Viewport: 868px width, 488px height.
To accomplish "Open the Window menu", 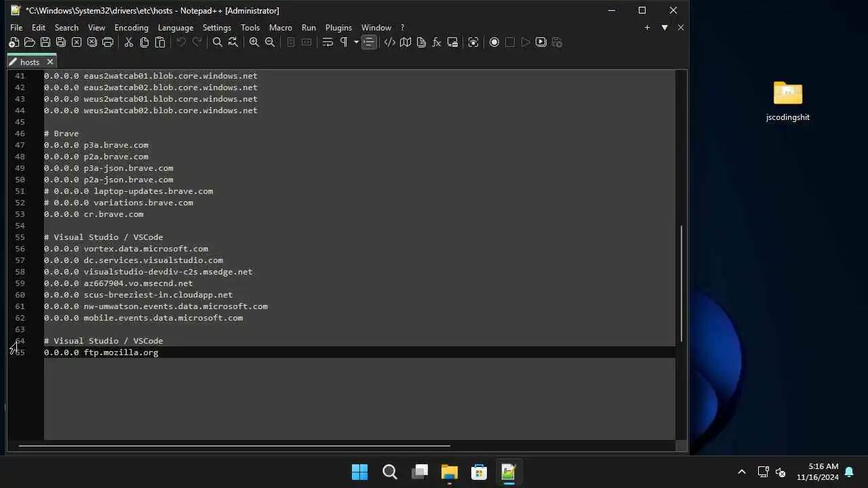I will pyautogui.click(x=376, y=28).
